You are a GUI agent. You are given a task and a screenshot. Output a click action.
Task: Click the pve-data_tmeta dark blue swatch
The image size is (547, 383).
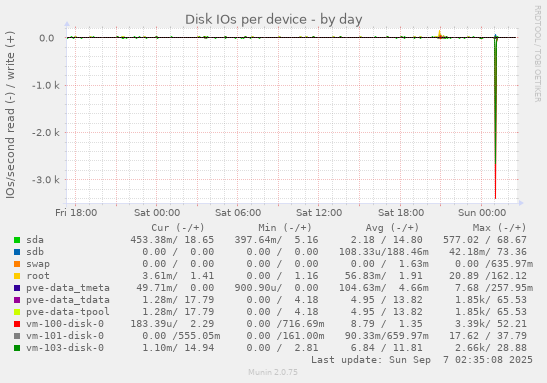tap(17, 288)
